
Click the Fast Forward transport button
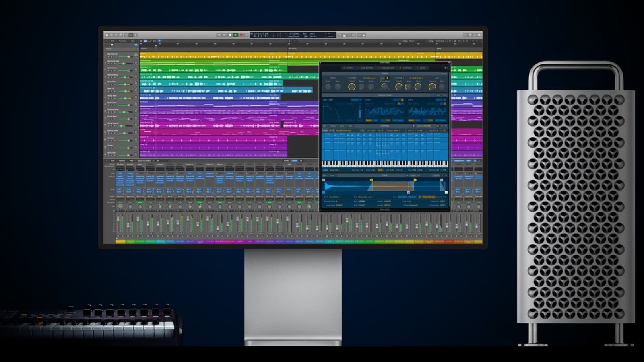click(225, 35)
